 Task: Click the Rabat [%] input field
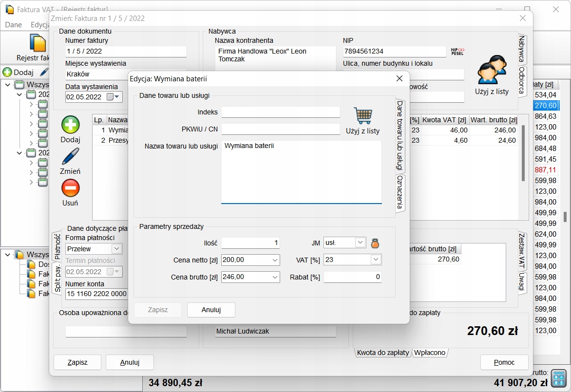(352, 277)
